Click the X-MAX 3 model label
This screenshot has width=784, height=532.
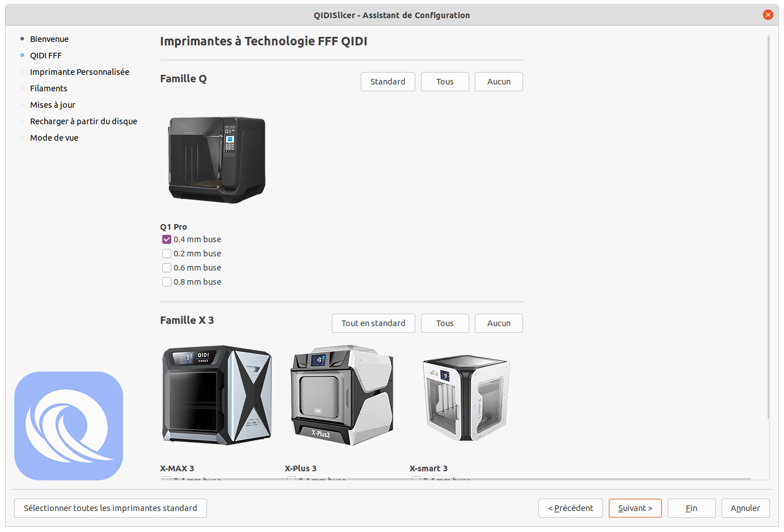point(177,468)
